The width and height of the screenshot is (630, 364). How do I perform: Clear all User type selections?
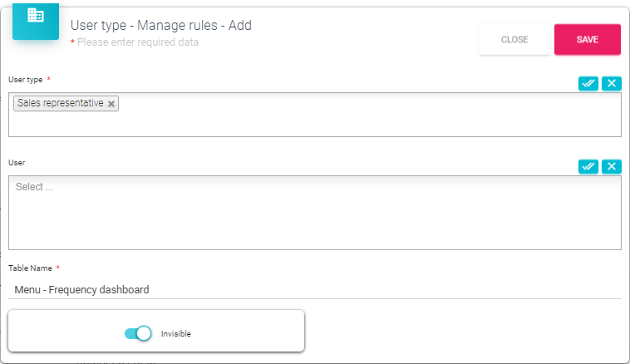[612, 83]
